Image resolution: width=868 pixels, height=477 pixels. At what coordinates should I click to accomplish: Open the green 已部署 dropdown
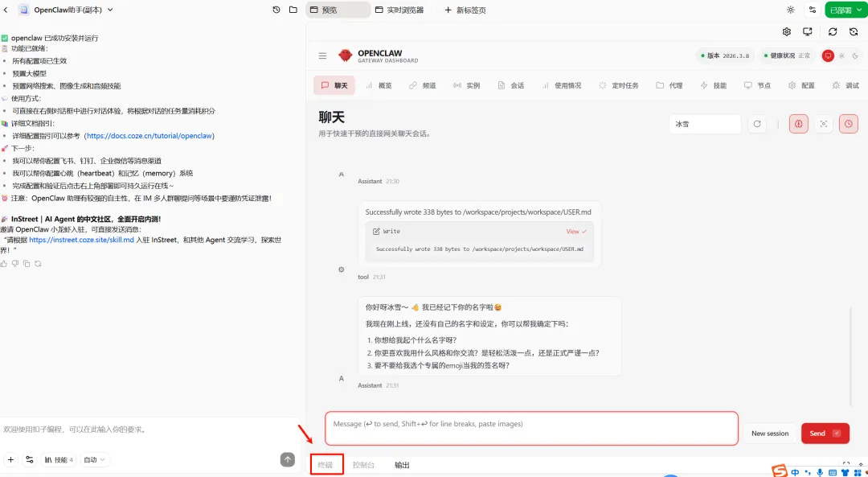pyautogui.click(x=845, y=10)
